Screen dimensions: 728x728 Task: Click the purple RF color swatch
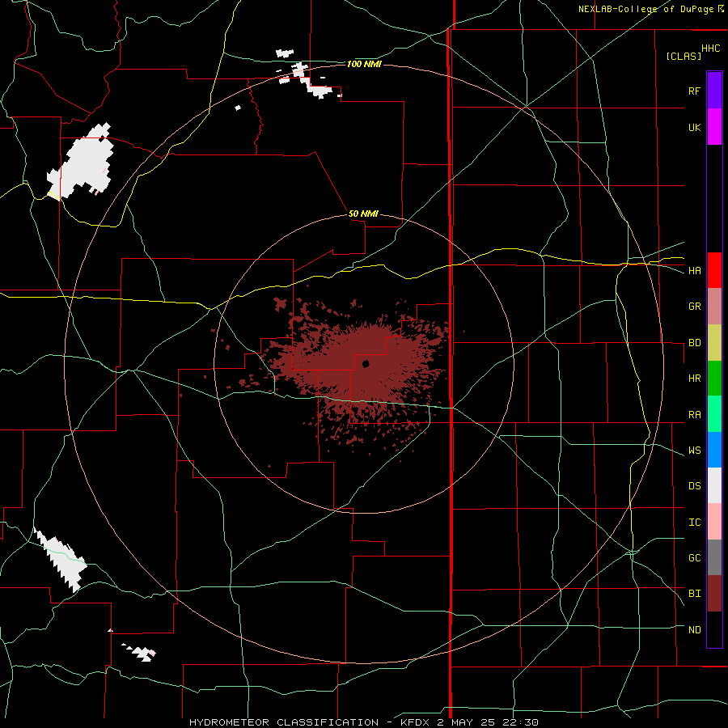714,90
